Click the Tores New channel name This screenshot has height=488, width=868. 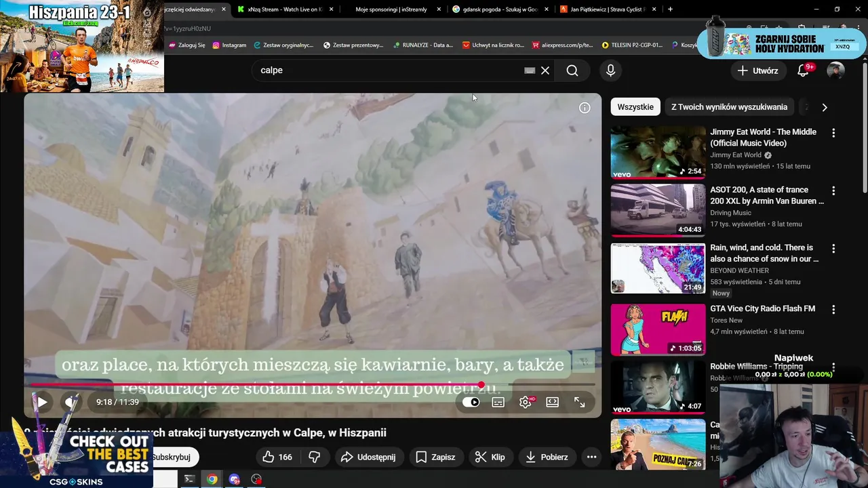[x=726, y=320]
